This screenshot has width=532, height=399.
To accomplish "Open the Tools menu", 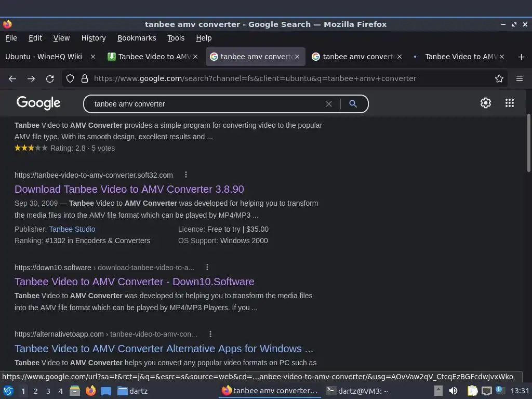I will pos(176,38).
